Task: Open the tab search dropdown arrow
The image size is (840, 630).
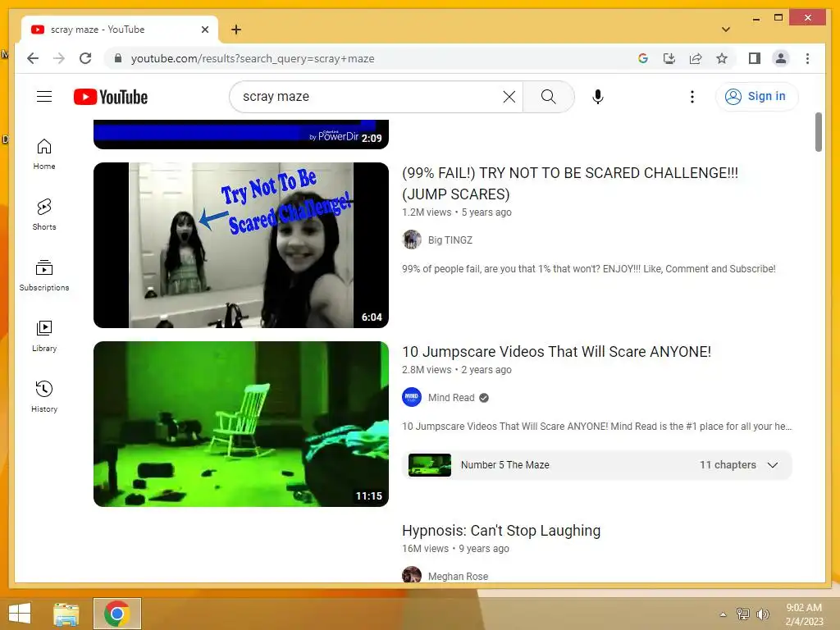Action: coord(726,30)
